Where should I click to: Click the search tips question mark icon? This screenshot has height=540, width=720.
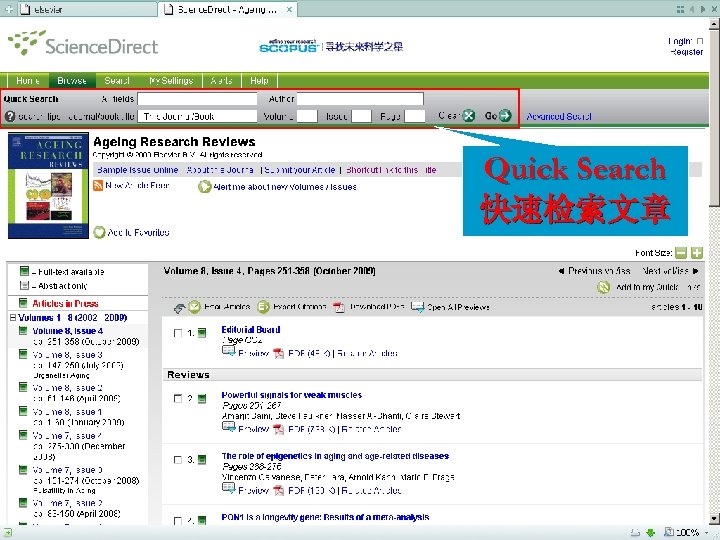[10, 116]
